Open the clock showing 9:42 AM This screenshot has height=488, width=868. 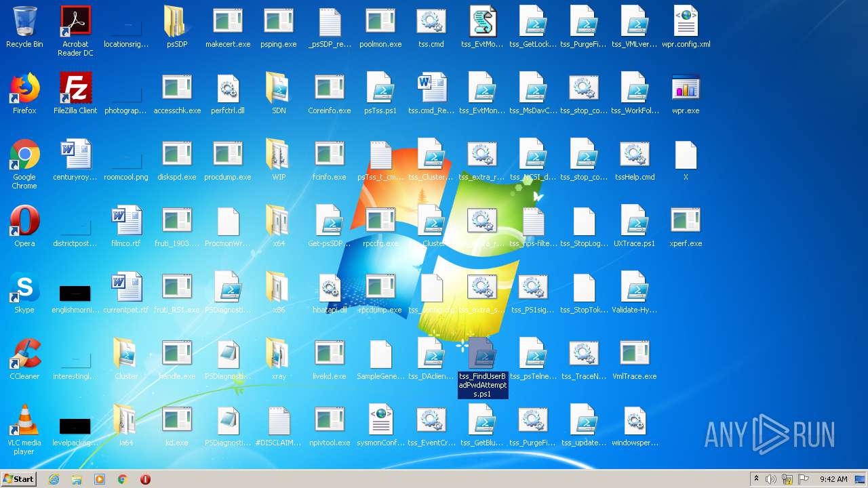(833, 479)
